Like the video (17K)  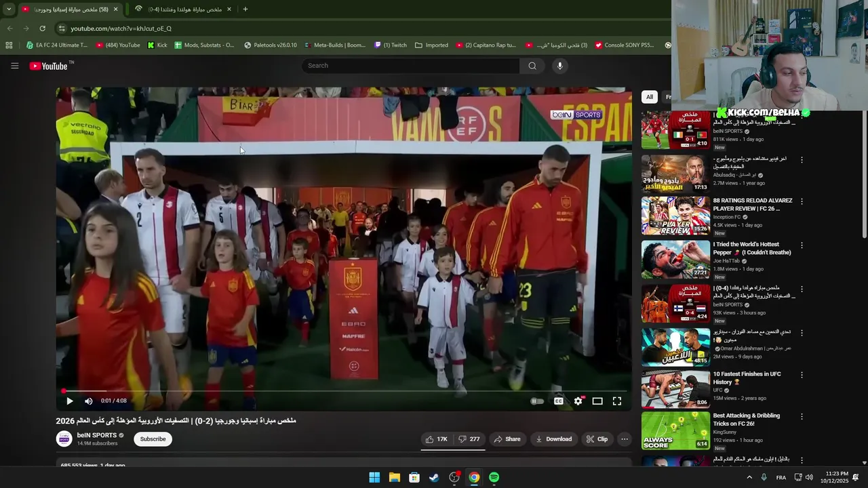436,439
